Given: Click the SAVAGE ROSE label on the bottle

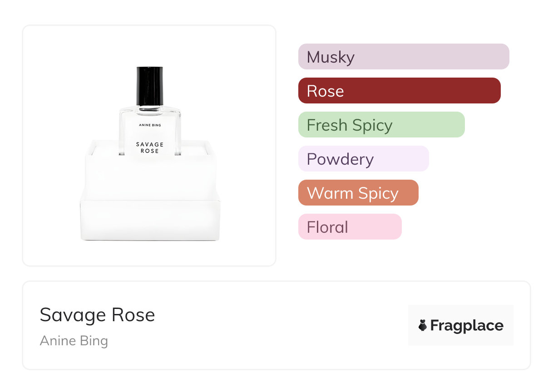Looking at the screenshot, I should [149, 147].
